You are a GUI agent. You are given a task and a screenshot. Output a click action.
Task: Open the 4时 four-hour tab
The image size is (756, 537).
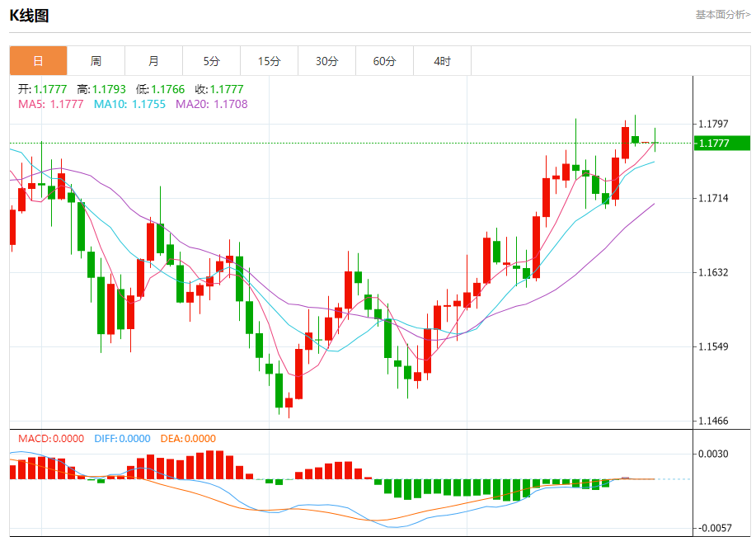click(x=442, y=61)
